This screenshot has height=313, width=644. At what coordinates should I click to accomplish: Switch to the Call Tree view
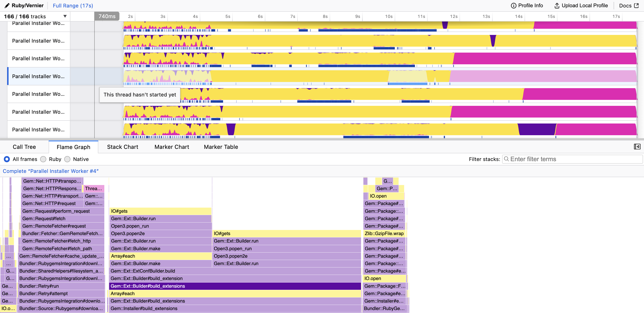(24, 147)
